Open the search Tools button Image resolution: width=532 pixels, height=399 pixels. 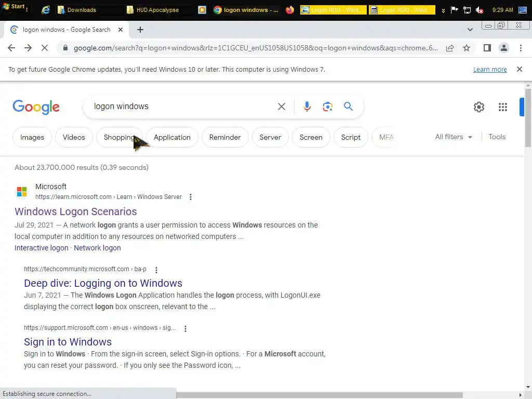click(497, 137)
